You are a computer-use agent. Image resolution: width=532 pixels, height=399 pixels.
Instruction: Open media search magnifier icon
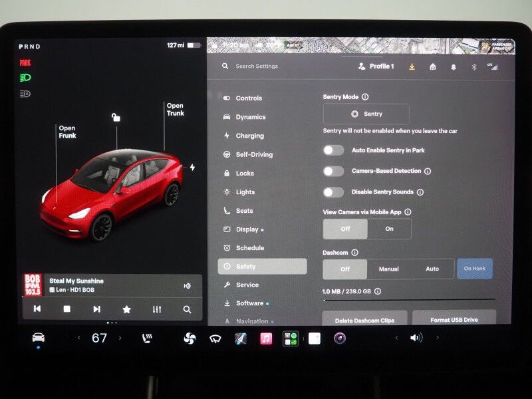[187, 309]
